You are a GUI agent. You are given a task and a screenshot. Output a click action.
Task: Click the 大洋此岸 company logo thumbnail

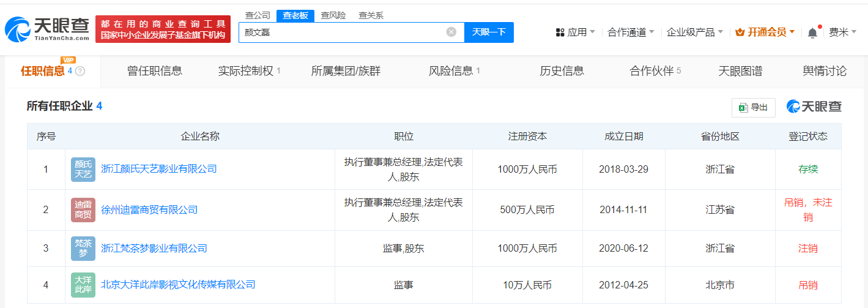pos(83,285)
